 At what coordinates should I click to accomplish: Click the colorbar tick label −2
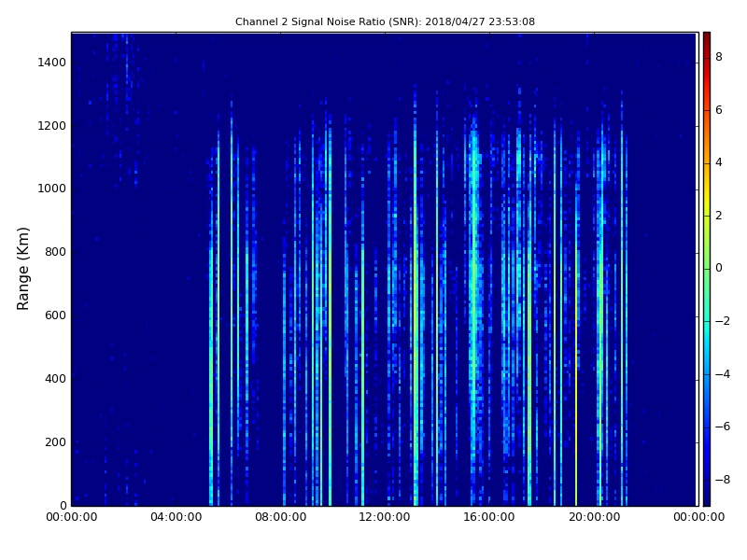point(723,321)
